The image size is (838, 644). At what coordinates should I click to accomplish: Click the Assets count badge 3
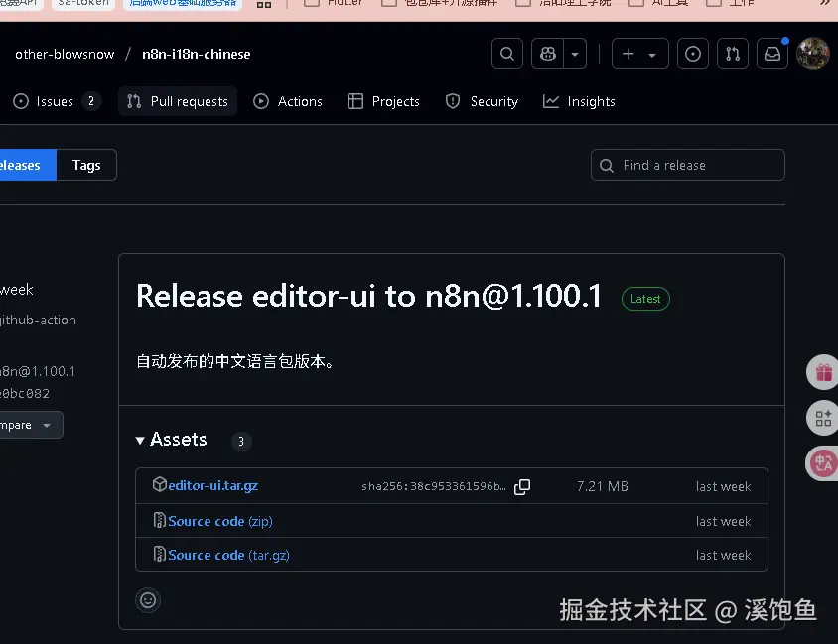click(x=241, y=442)
